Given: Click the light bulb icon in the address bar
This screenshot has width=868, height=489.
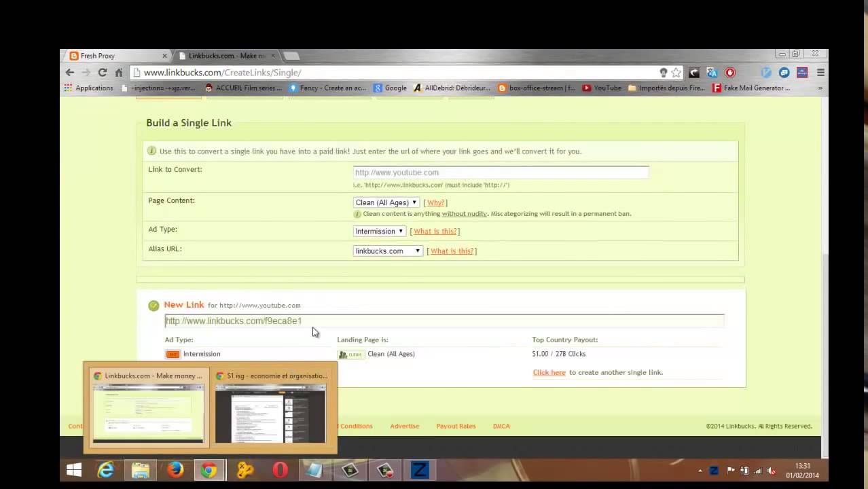Looking at the screenshot, I should 664,73.
